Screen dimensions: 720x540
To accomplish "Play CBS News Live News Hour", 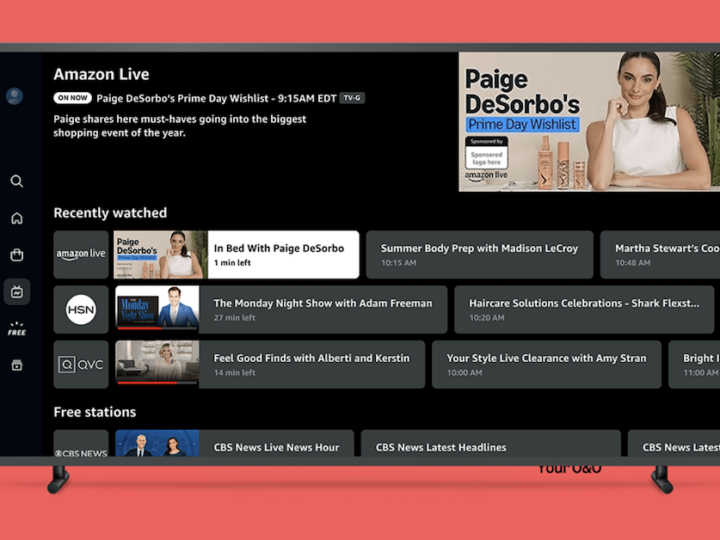I will tap(234, 446).
